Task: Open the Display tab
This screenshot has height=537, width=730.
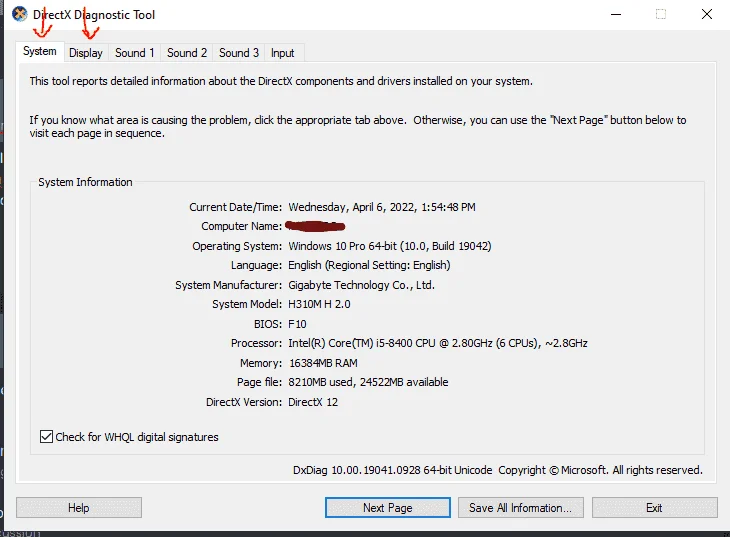Action: [86, 53]
